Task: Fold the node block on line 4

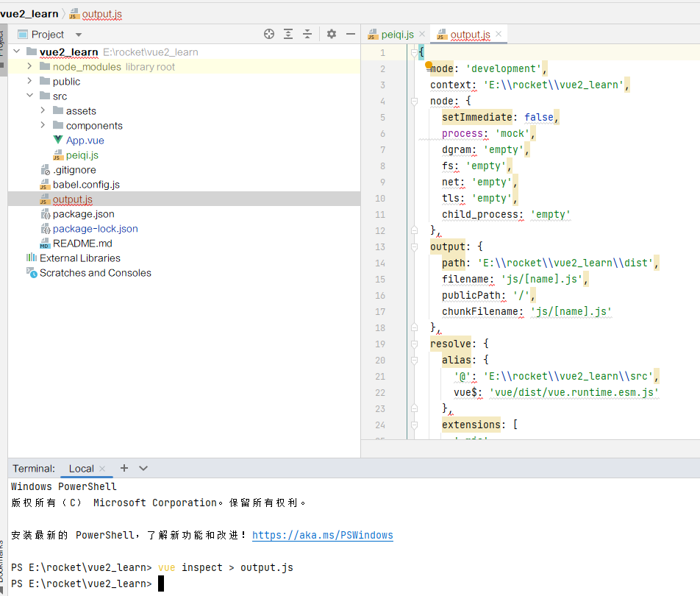Action: (x=414, y=101)
